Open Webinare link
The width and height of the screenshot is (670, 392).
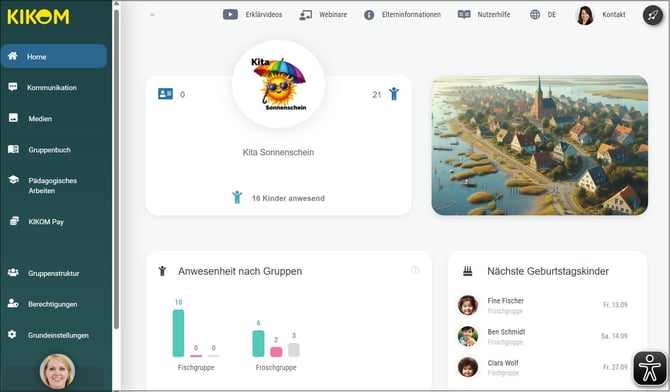tap(333, 15)
